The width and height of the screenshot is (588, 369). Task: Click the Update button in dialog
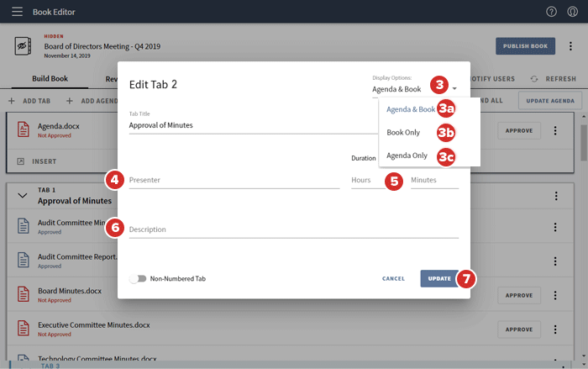438,278
